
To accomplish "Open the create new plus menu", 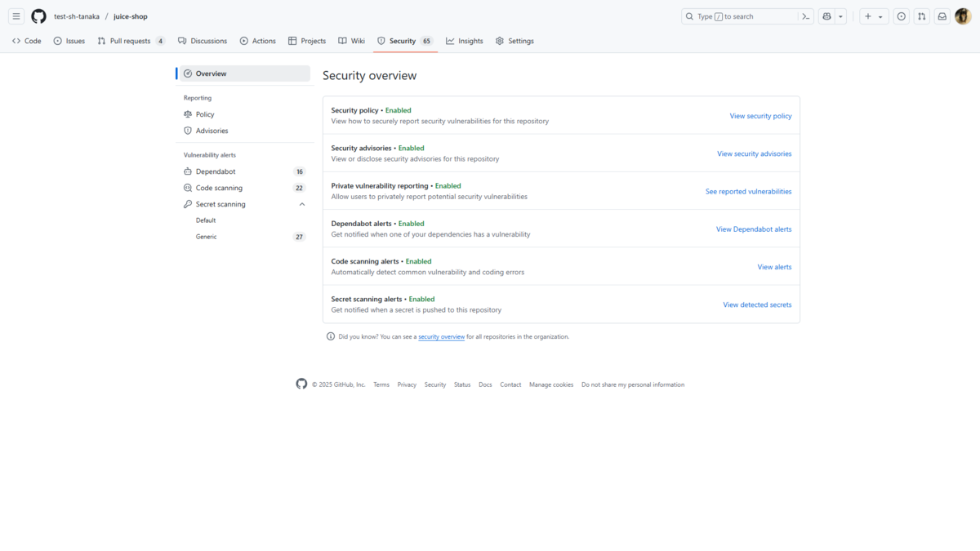I will click(874, 16).
